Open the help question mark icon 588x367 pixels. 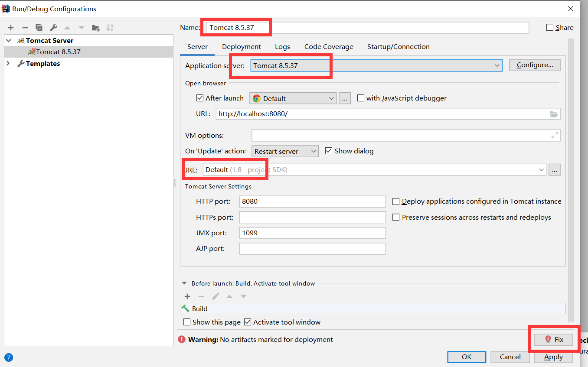pos(9,357)
